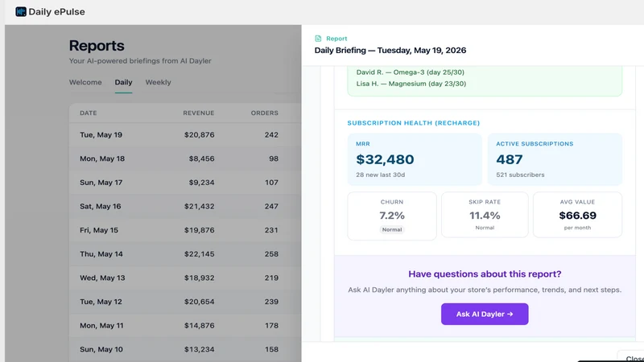
Task: Click the MRR $32,480 card
Action: pyautogui.click(x=415, y=159)
